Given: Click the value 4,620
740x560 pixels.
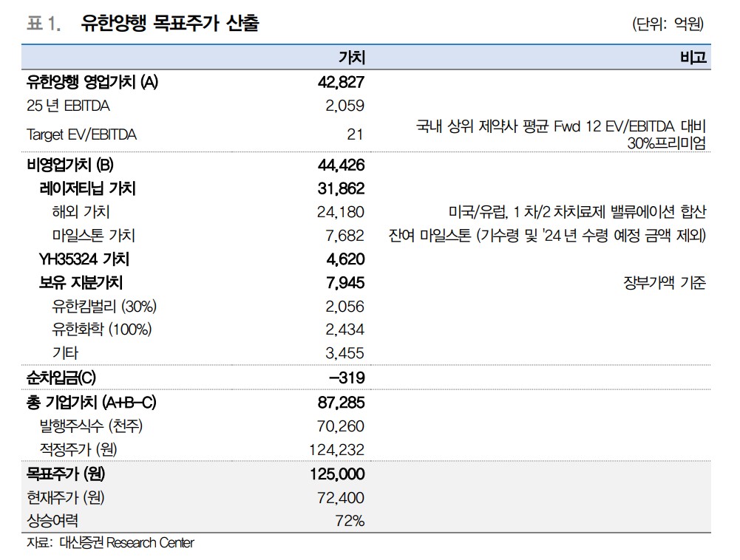Looking at the screenshot, I should pos(345,259).
